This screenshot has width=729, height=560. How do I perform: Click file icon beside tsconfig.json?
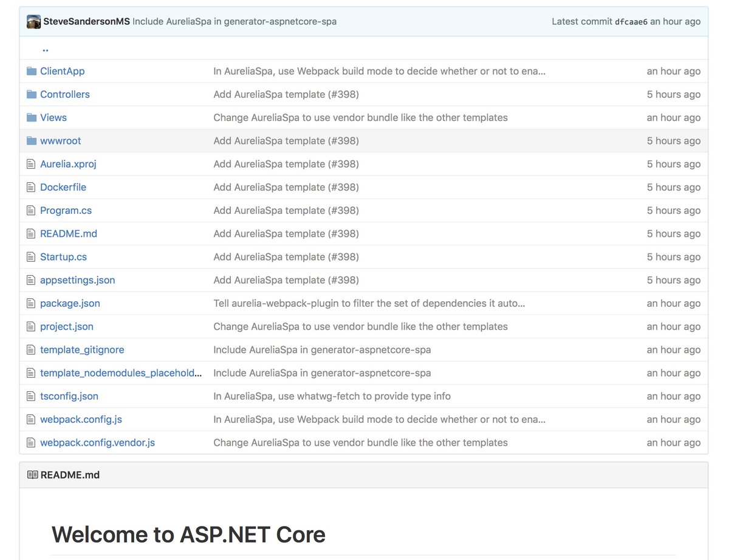pyautogui.click(x=32, y=396)
